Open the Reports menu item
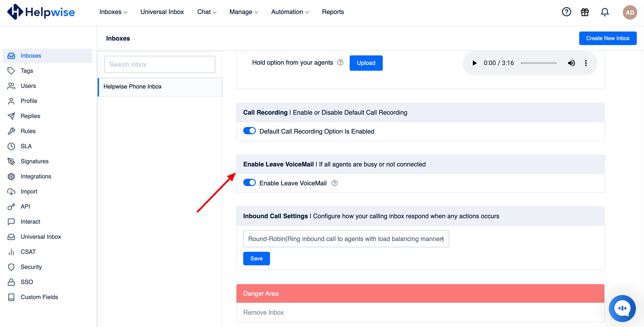 (333, 12)
